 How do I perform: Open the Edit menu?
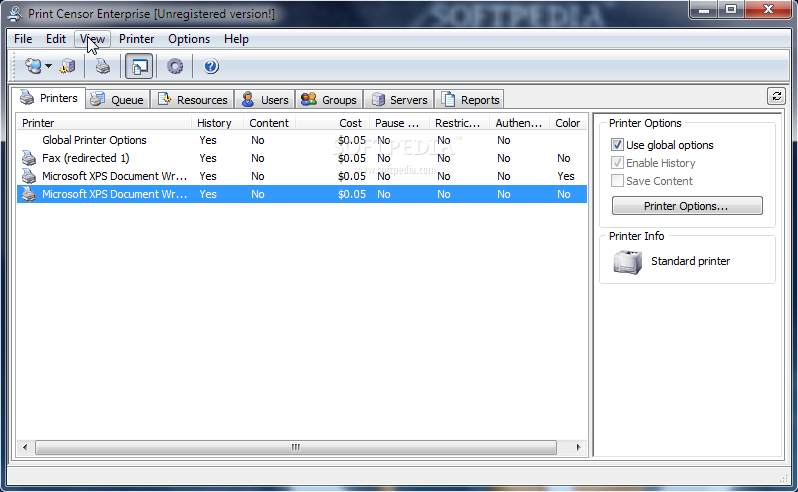coord(55,39)
